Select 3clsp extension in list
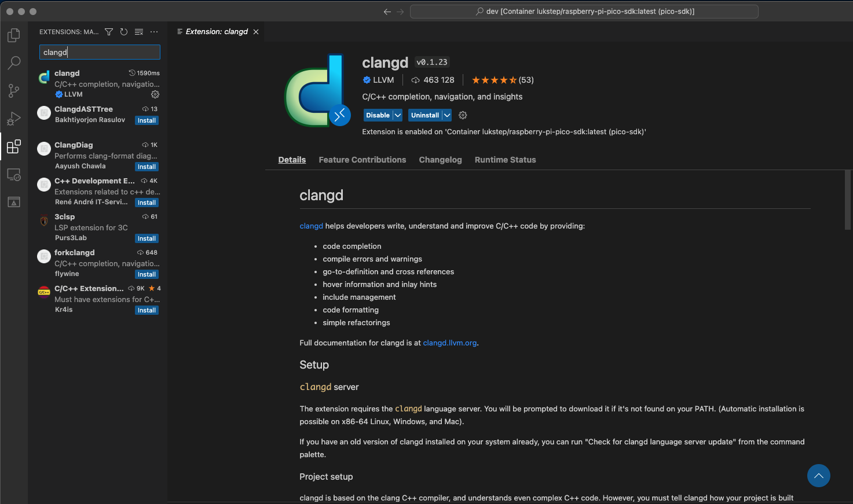The width and height of the screenshot is (853, 504). [x=98, y=227]
